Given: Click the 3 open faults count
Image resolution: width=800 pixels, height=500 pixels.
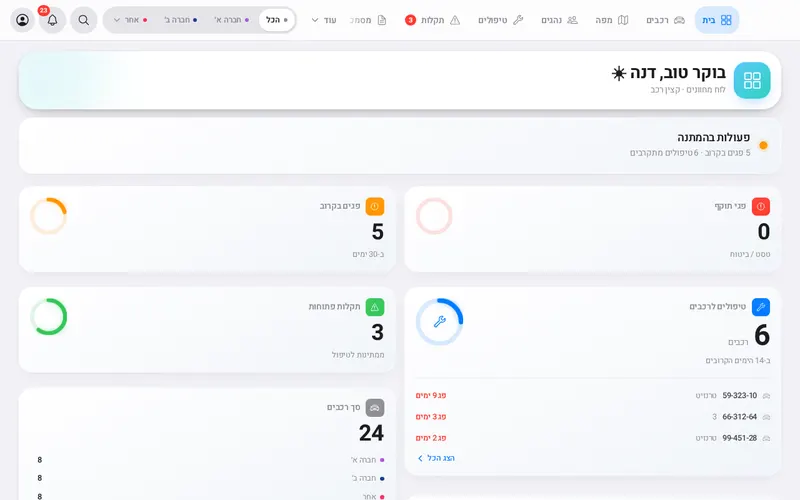Looking at the screenshot, I should coord(378,333).
